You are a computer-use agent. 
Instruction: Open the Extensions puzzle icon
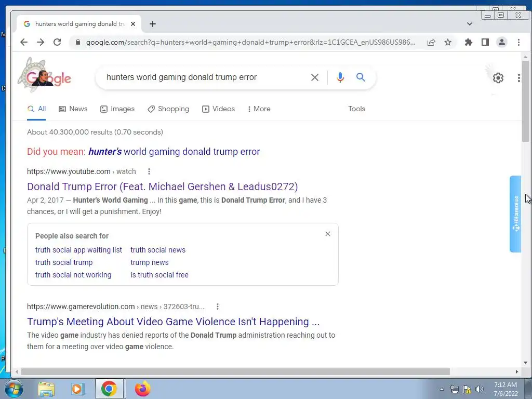coord(469,42)
